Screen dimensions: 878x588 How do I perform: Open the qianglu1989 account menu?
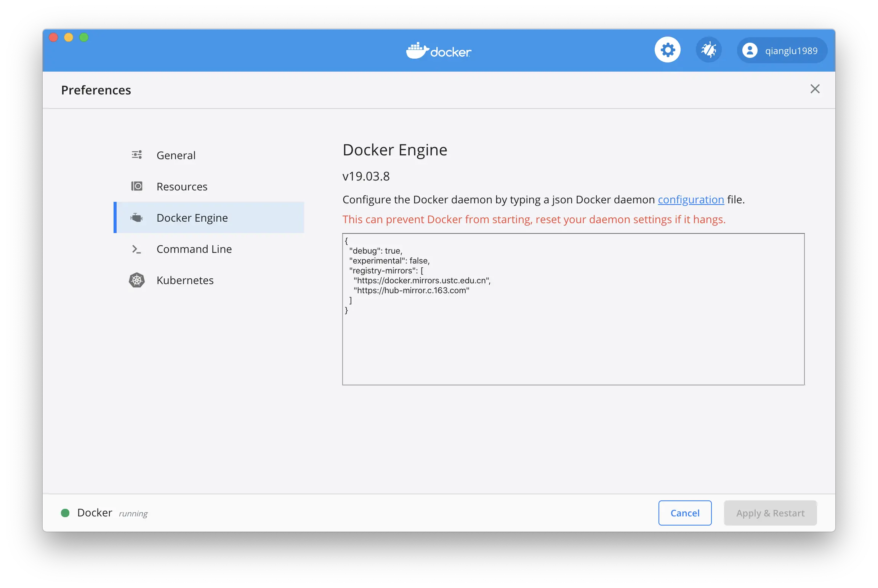[791, 51]
